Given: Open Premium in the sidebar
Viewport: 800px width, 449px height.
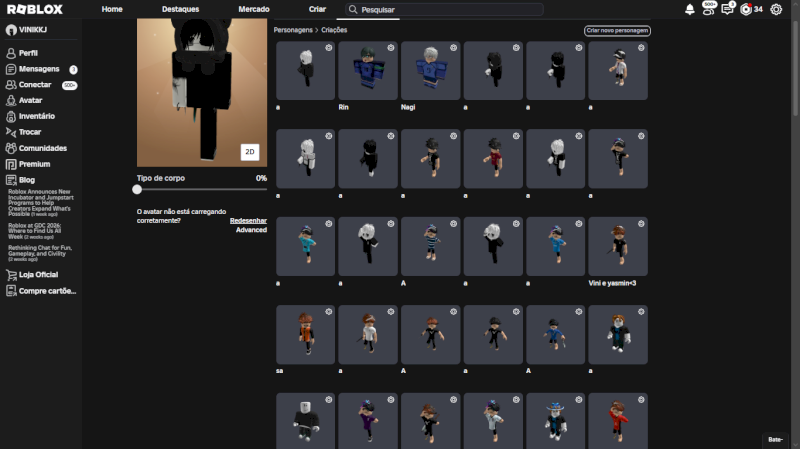Looking at the screenshot, I should [34, 164].
